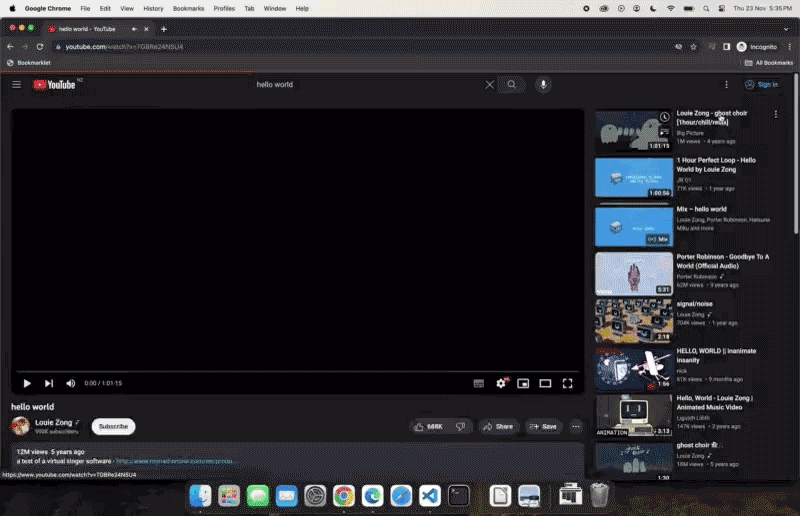Clear the search box text
The image size is (800, 516).
click(x=489, y=85)
